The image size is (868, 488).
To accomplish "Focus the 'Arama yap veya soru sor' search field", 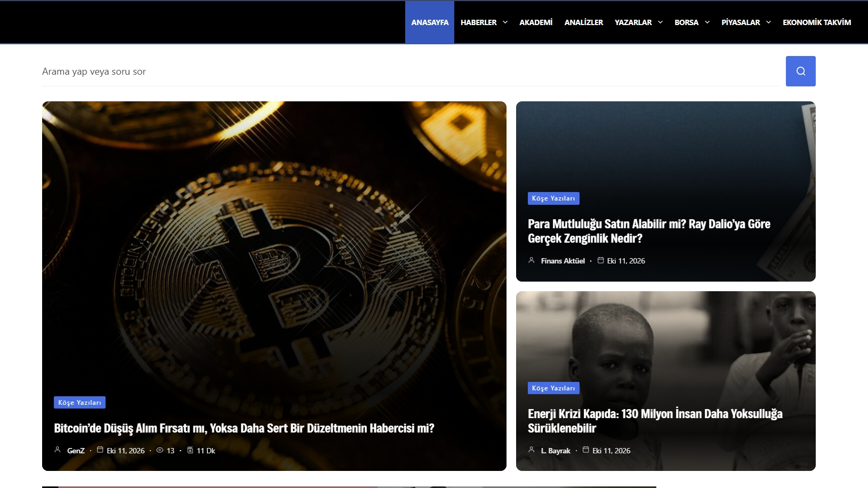I will 411,71.
